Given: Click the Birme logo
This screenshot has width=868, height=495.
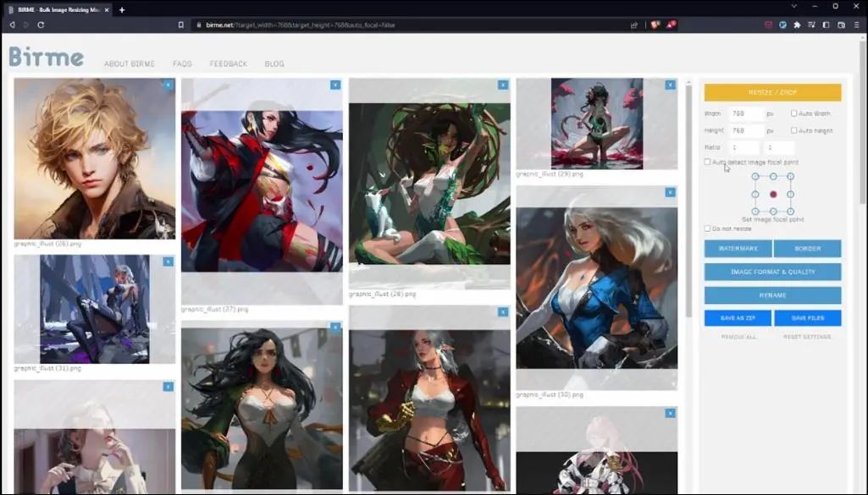Looking at the screenshot, I should [47, 57].
